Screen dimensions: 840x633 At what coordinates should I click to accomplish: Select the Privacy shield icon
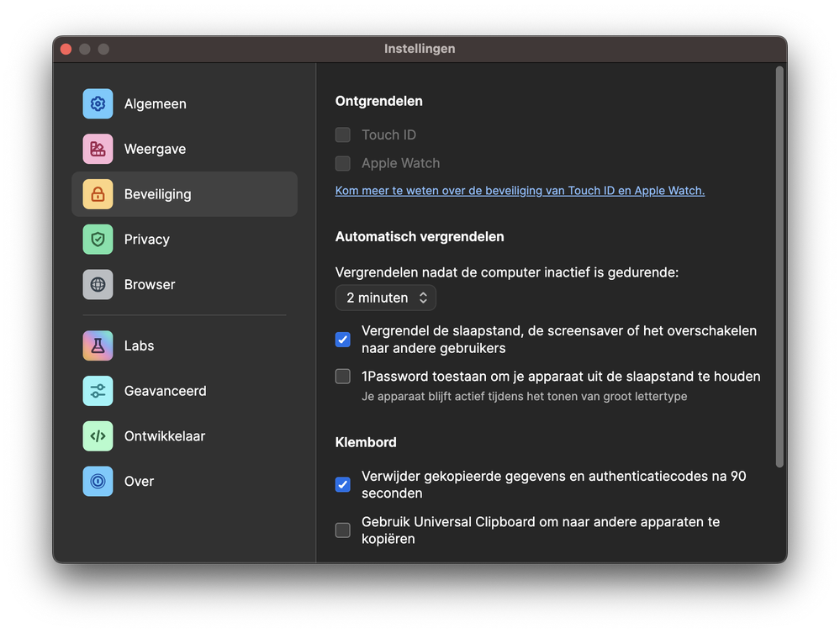click(98, 240)
